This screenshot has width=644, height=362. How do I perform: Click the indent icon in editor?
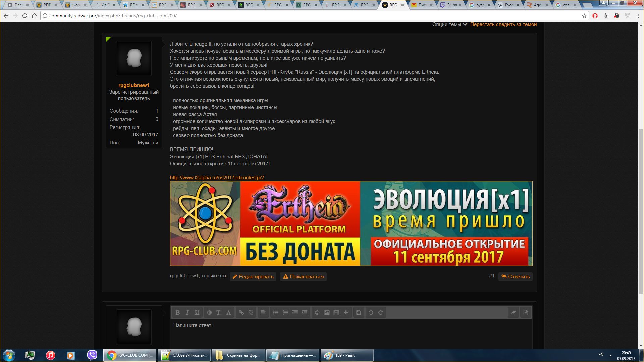pos(305,312)
